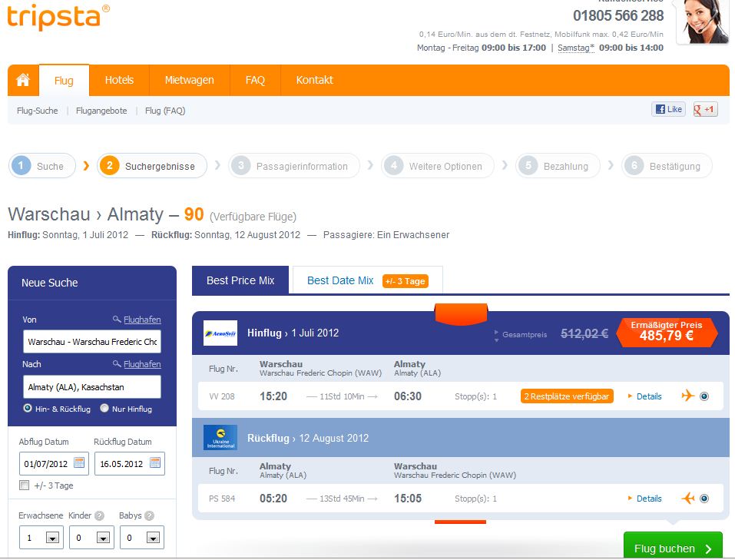Click the tripsta logo
Viewport: 735px width, 560px height.
pos(58,18)
